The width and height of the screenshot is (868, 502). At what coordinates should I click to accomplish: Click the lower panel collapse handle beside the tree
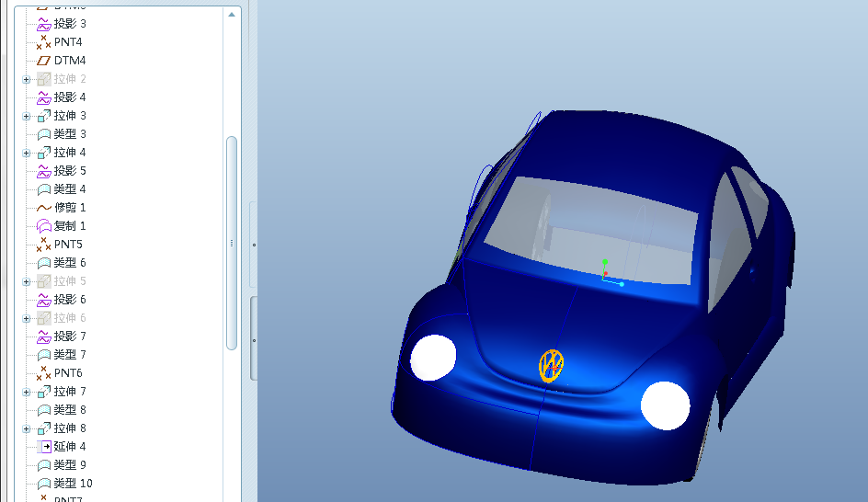254,338
